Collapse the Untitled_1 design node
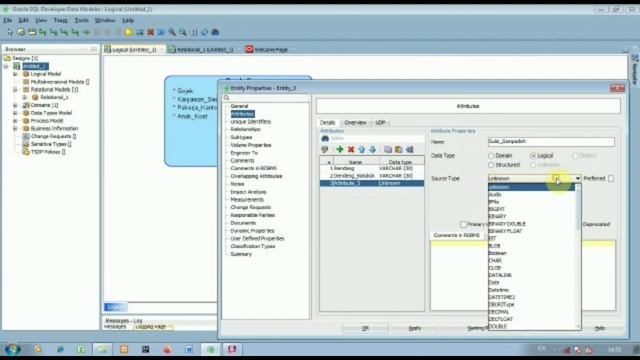Image resolution: width=640 pixels, height=360 pixels. tap(7, 66)
